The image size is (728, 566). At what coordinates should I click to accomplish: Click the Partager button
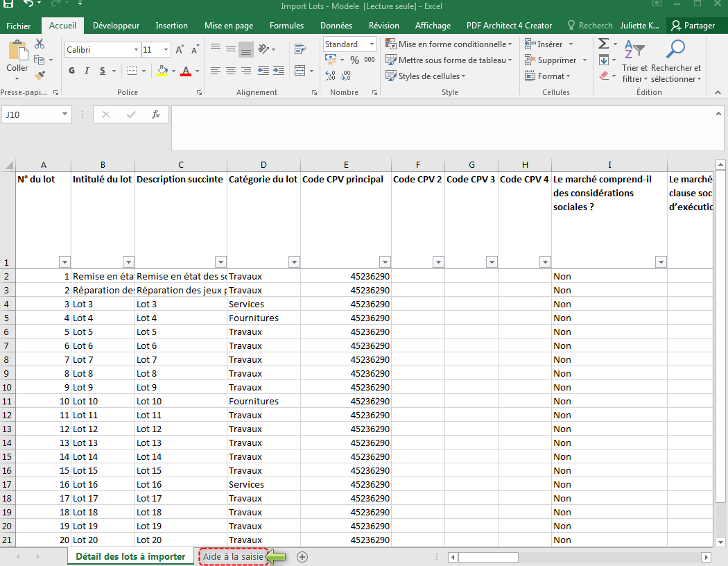pos(693,26)
